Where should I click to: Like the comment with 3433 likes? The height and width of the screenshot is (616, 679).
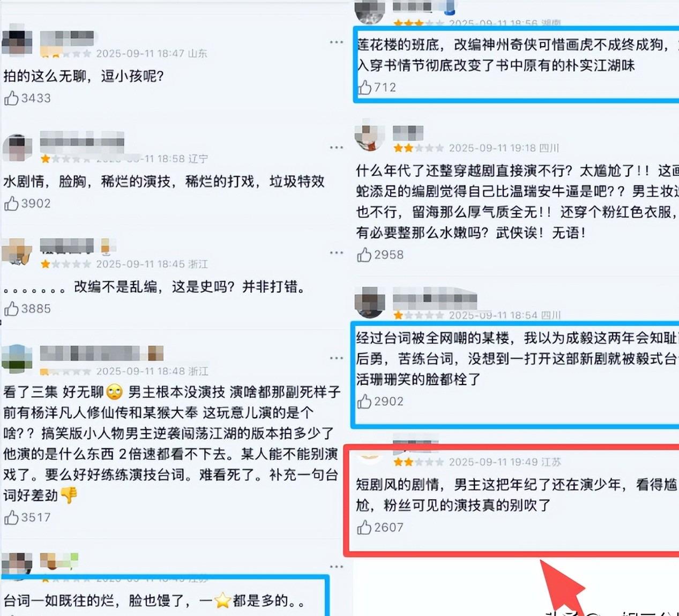(x=11, y=98)
